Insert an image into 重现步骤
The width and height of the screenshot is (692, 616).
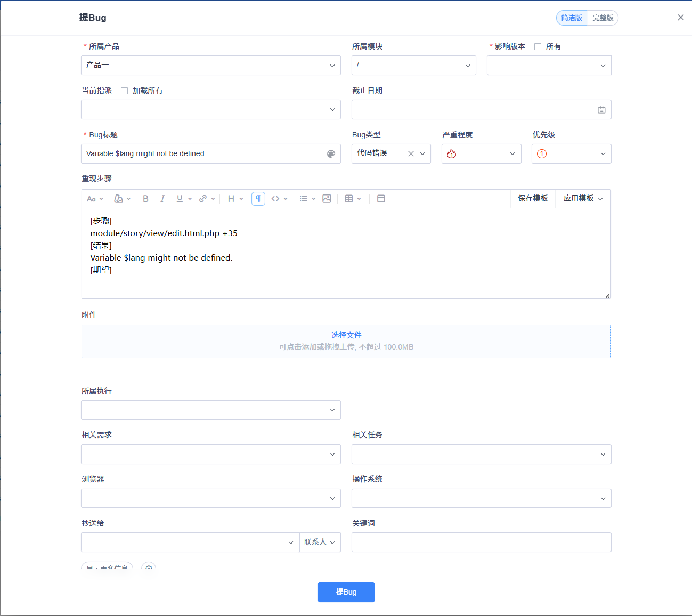pyautogui.click(x=327, y=199)
